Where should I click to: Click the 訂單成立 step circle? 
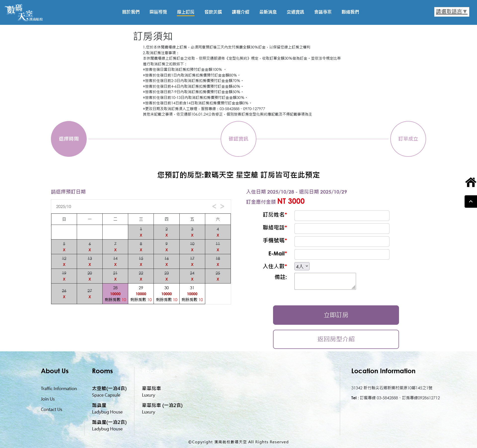point(408,139)
